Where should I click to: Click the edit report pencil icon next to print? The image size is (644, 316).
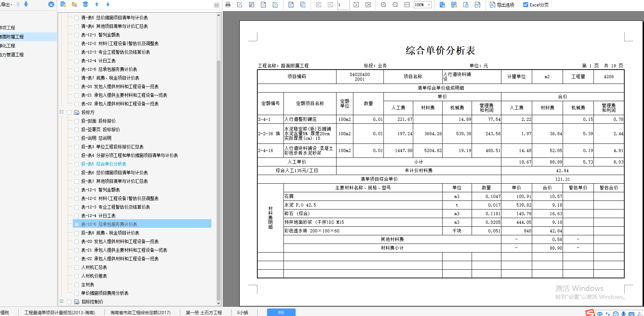240,5
